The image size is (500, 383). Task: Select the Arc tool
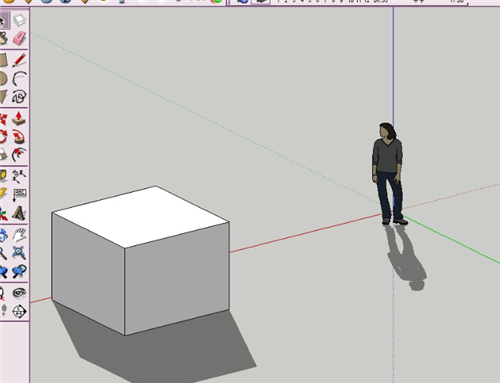(x=19, y=79)
